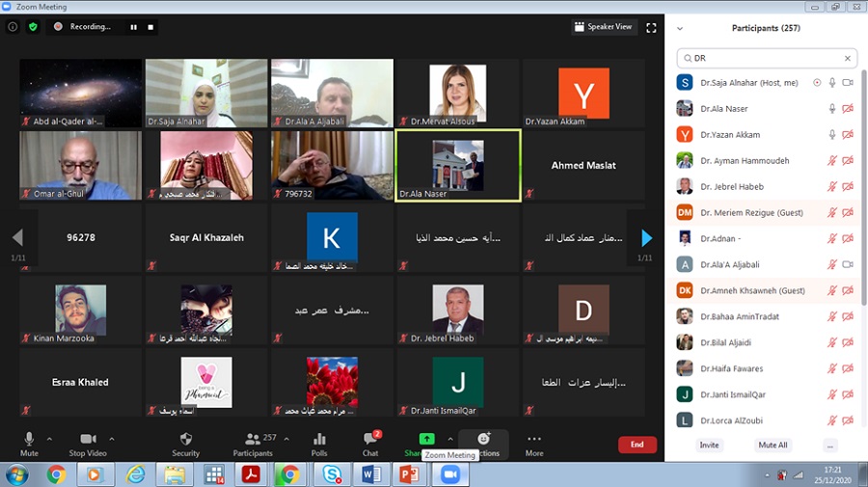
Task: Click Invite button
Action: click(x=709, y=445)
